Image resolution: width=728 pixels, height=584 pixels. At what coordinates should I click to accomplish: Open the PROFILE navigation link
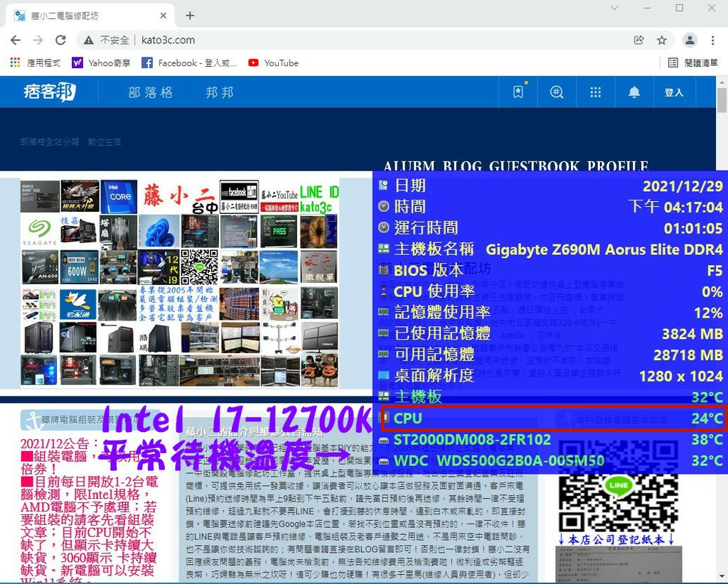click(x=618, y=166)
